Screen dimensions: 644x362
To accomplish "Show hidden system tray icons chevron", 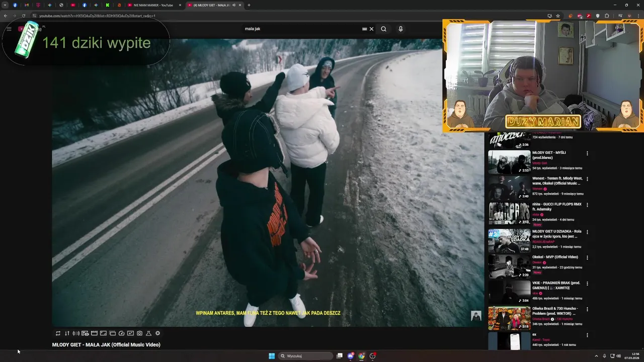I will point(597,356).
